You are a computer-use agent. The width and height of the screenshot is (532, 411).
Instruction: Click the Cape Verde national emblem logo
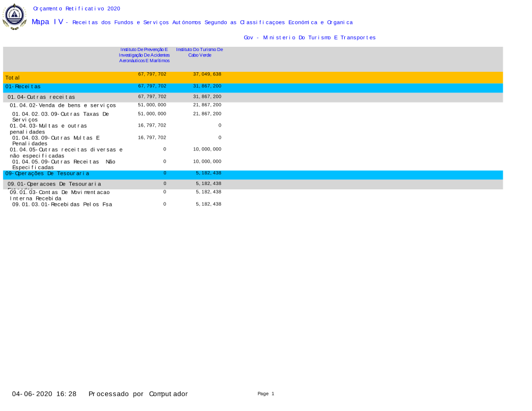tap(14, 16)
